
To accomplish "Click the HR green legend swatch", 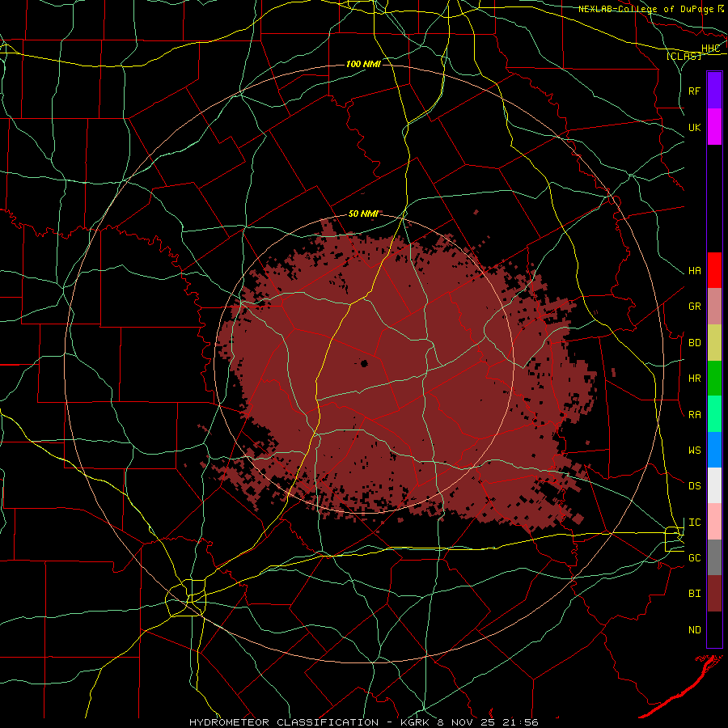I will (x=714, y=378).
